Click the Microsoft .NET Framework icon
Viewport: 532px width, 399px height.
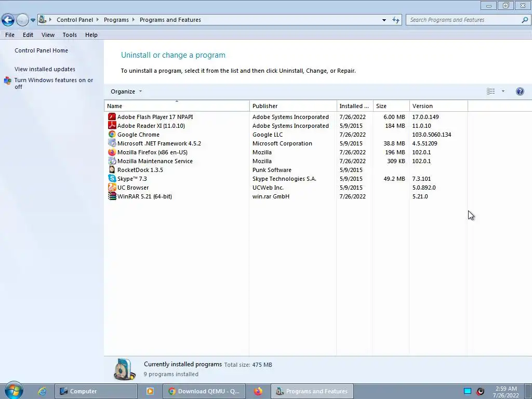tap(112, 143)
